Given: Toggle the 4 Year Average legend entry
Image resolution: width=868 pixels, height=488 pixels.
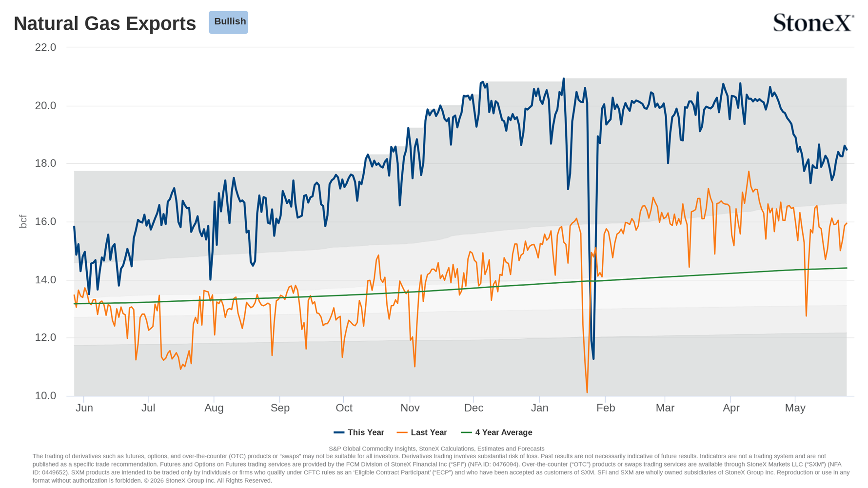Looking at the screenshot, I should pos(496,432).
